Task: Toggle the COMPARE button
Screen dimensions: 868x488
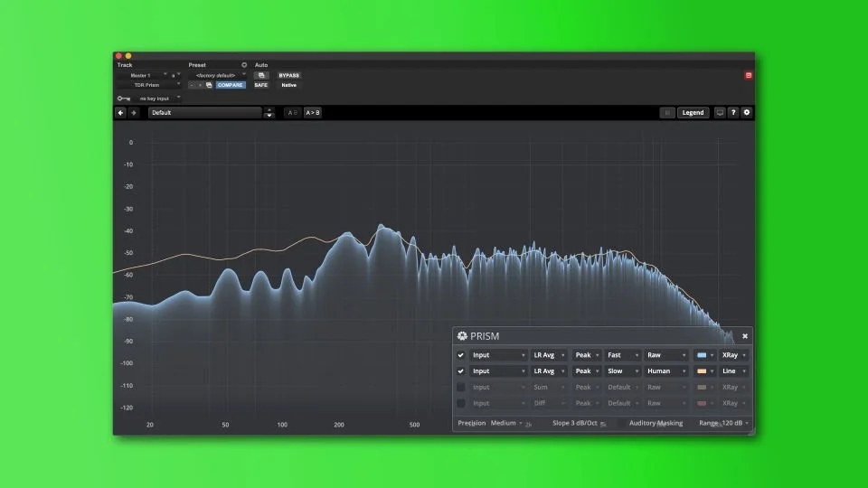Action: click(x=231, y=85)
